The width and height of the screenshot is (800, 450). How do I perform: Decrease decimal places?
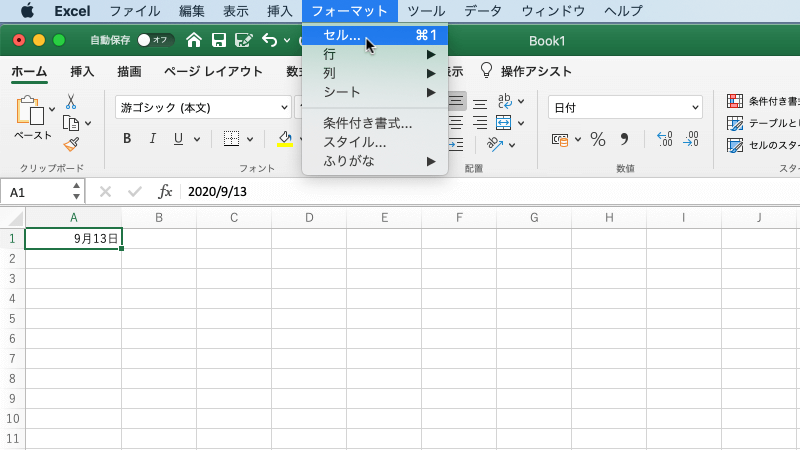pos(691,139)
